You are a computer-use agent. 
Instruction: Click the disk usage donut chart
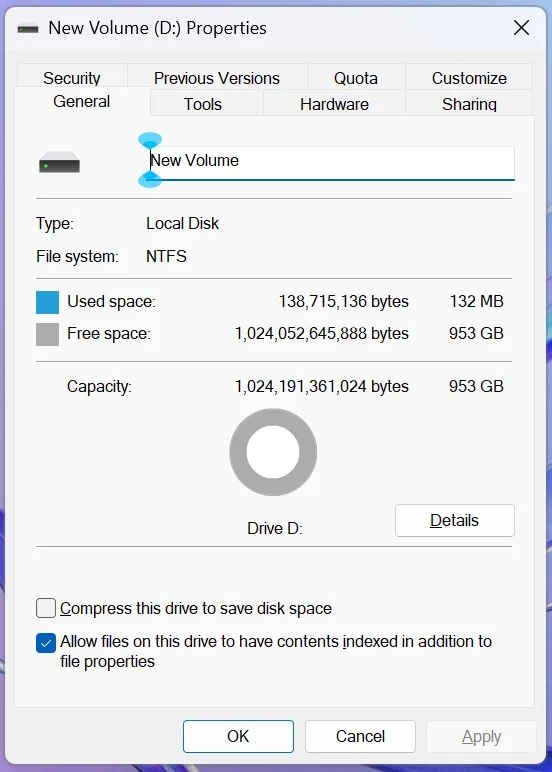click(273, 452)
